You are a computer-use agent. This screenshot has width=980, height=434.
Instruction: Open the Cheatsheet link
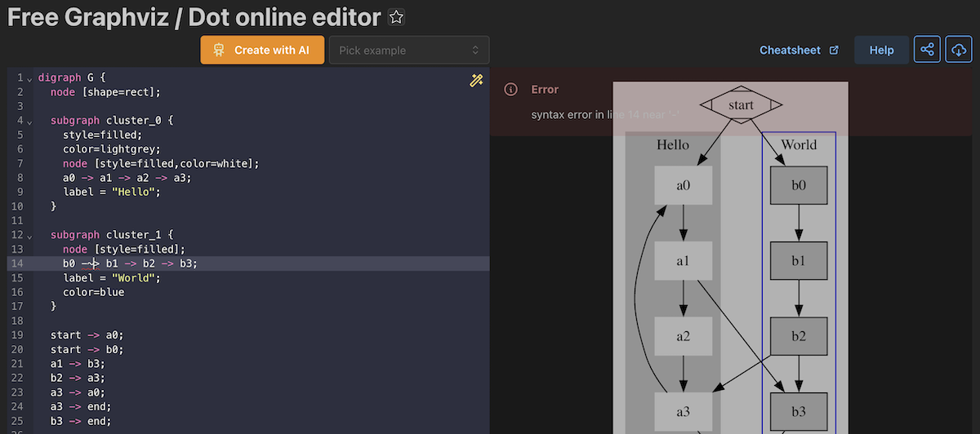[790, 50]
